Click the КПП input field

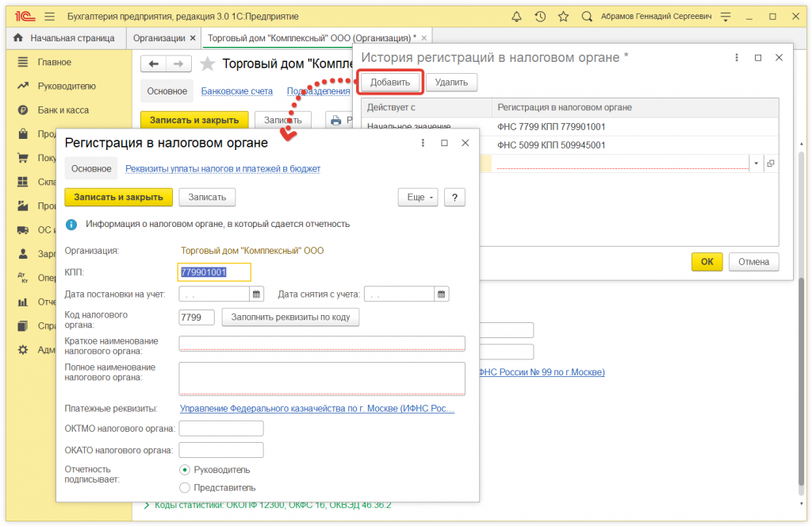coord(215,272)
